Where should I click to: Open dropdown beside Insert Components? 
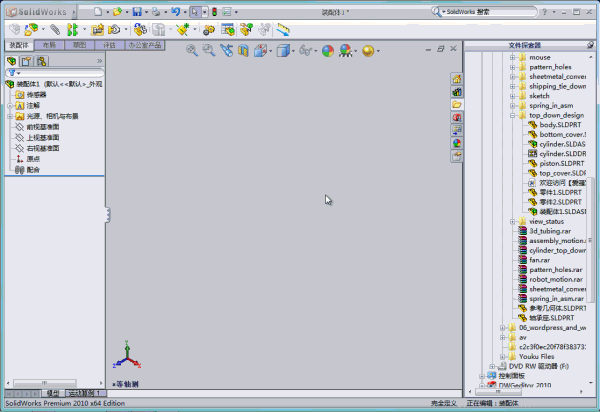pyautogui.click(x=43, y=29)
